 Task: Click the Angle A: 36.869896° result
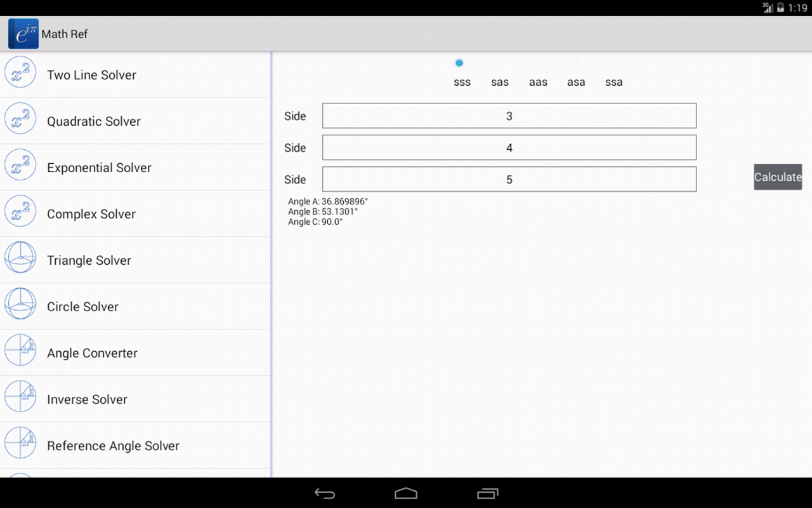point(328,202)
